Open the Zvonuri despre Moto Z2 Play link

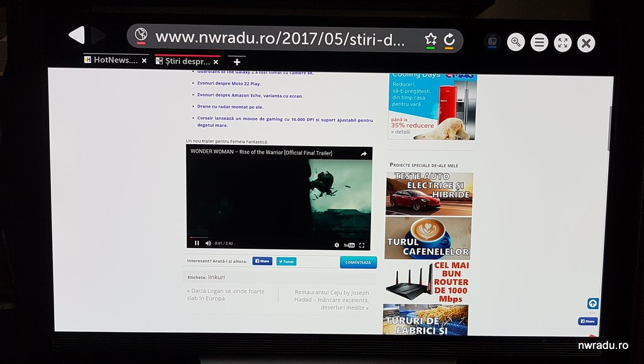[229, 84]
